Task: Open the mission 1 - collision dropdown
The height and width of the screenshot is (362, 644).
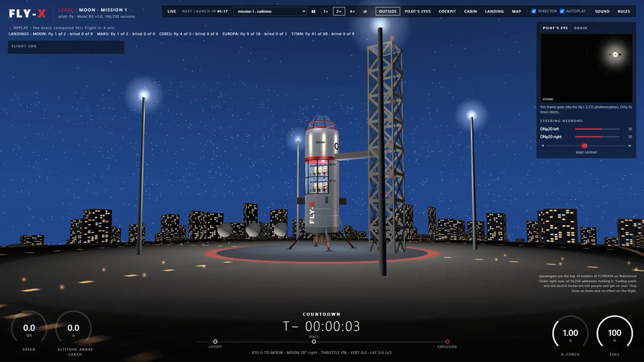Action: (x=270, y=11)
